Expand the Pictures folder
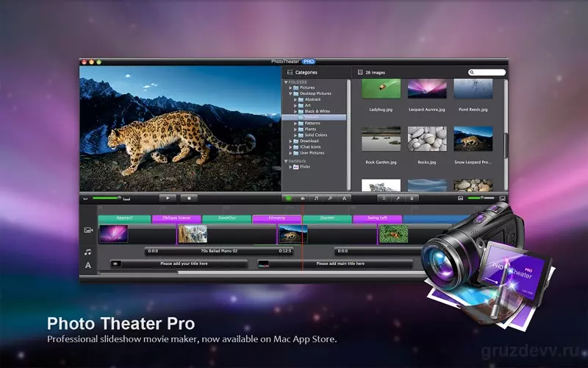The width and height of the screenshot is (588, 368). coord(290,88)
